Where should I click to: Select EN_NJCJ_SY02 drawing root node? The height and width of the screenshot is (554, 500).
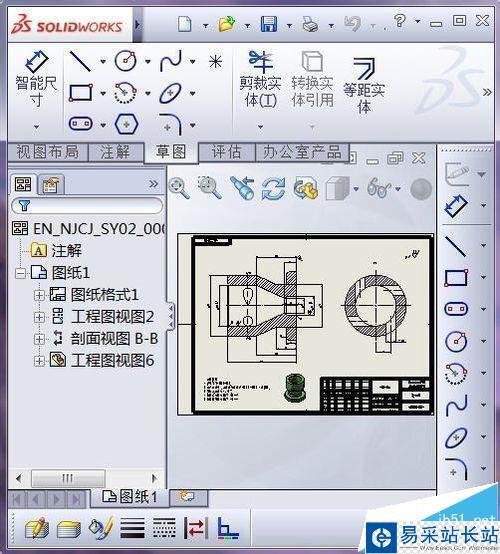click(x=89, y=228)
